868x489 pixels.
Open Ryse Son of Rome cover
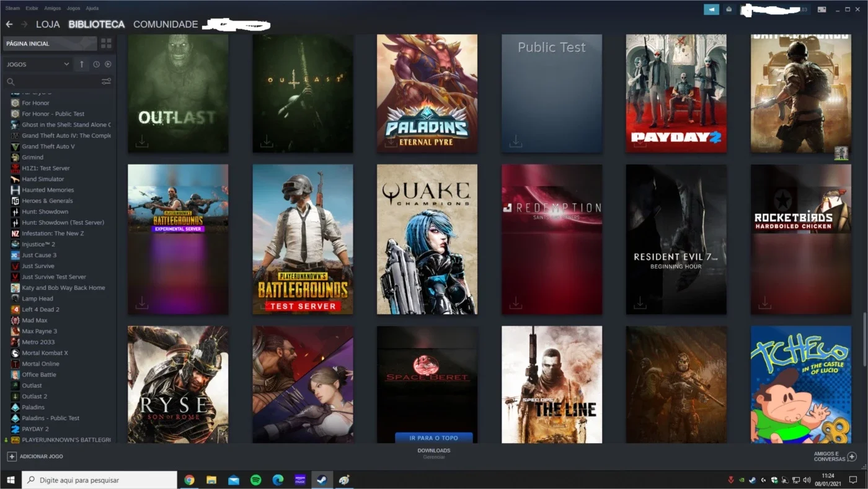tap(178, 385)
